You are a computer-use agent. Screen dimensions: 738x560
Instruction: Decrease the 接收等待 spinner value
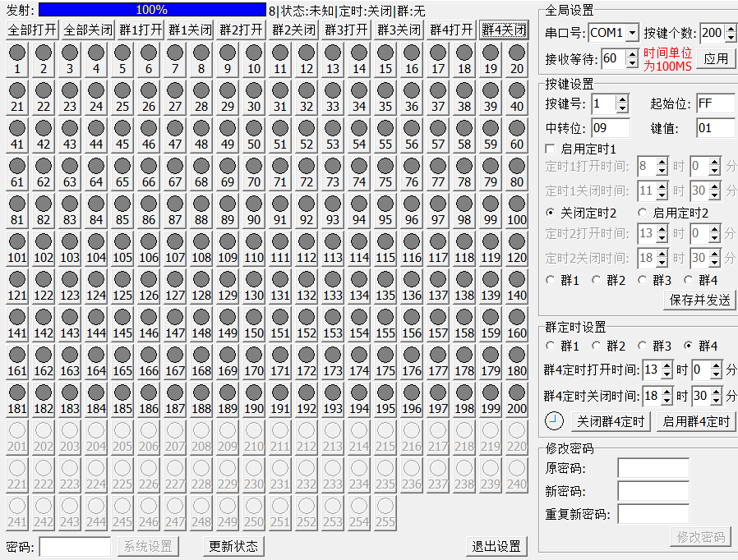pos(633,63)
